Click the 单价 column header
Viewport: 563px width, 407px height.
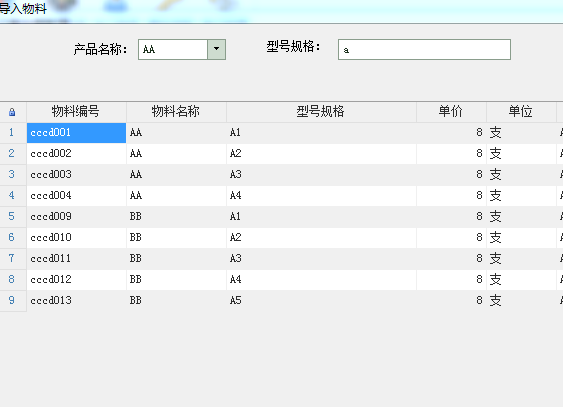[451, 112]
